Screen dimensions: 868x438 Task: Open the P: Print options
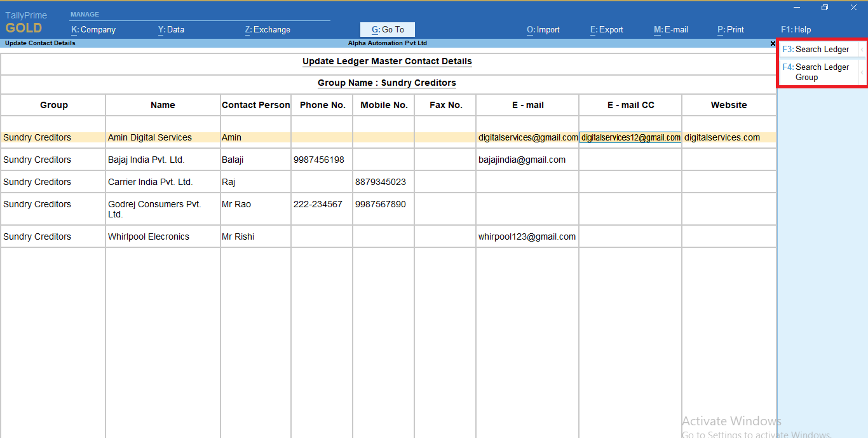click(730, 29)
